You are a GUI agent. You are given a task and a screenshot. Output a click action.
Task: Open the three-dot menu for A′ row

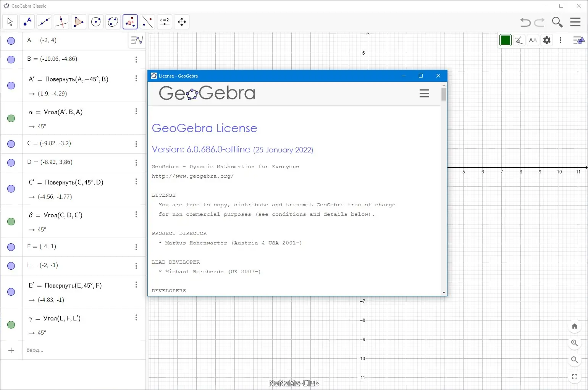pos(136,78)
